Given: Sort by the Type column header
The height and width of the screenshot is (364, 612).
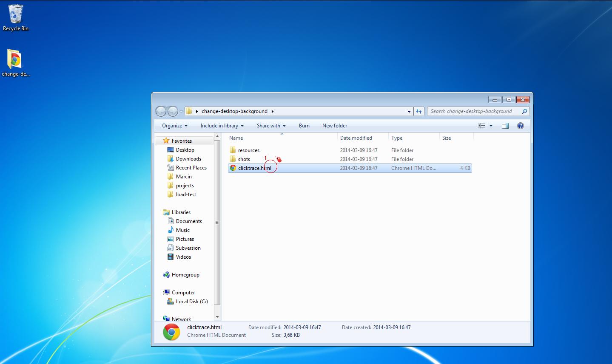Looking at the screenshot, I should [414, 138].
